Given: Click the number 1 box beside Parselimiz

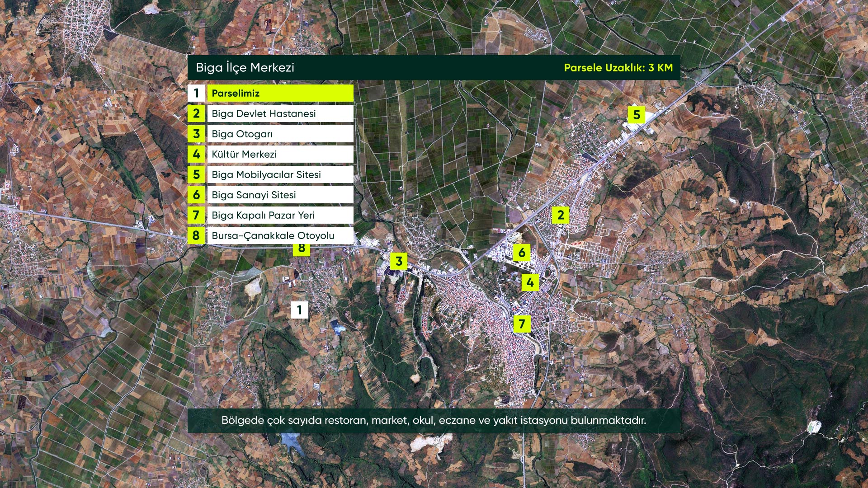Looking at the screenshot, I should [x=196, y=94].
